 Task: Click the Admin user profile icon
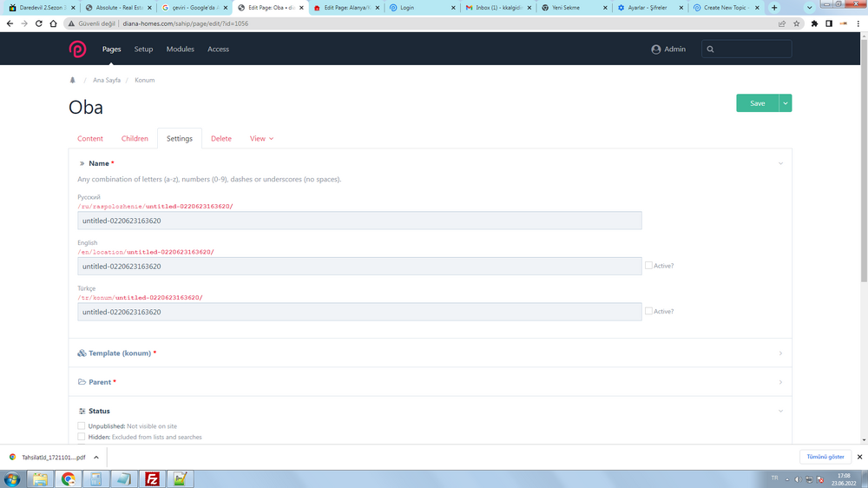pyautogui.click(x=656, y=49)
